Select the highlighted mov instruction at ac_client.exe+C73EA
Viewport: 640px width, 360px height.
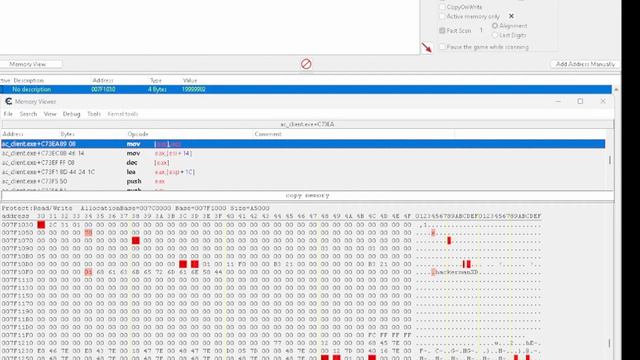point(303,144)
